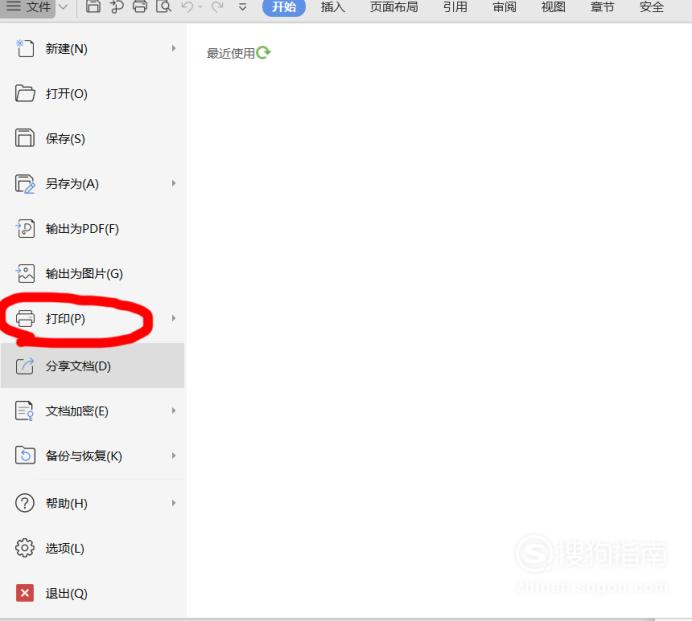Switch to the 开始 tab

click(284, 7)
